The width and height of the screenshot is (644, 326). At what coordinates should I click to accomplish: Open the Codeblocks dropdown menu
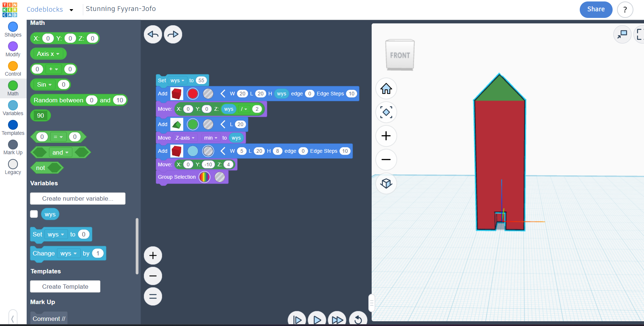[71, 10]
